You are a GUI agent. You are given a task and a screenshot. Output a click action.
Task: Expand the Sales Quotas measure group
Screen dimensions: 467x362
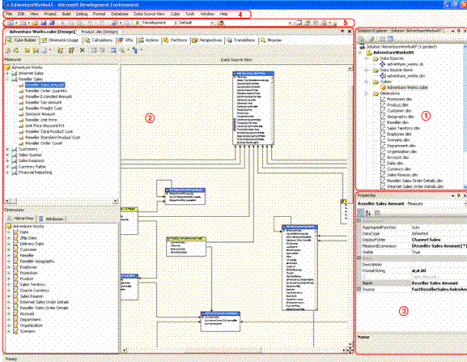click(x=8, y=155)
